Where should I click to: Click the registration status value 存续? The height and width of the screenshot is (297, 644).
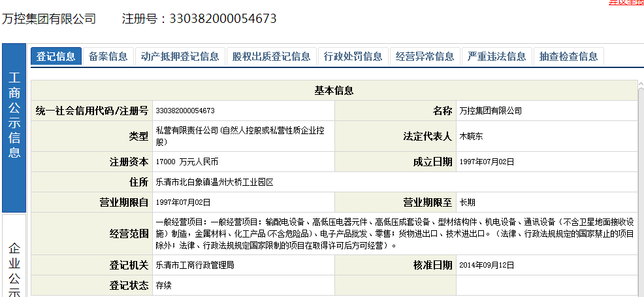[163, 286]
